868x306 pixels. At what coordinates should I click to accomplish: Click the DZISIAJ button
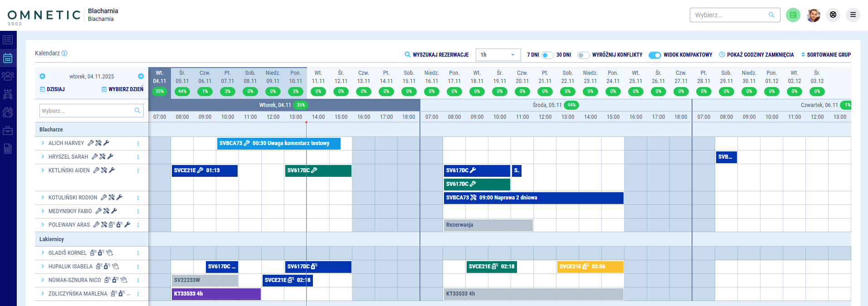point(52,89)
